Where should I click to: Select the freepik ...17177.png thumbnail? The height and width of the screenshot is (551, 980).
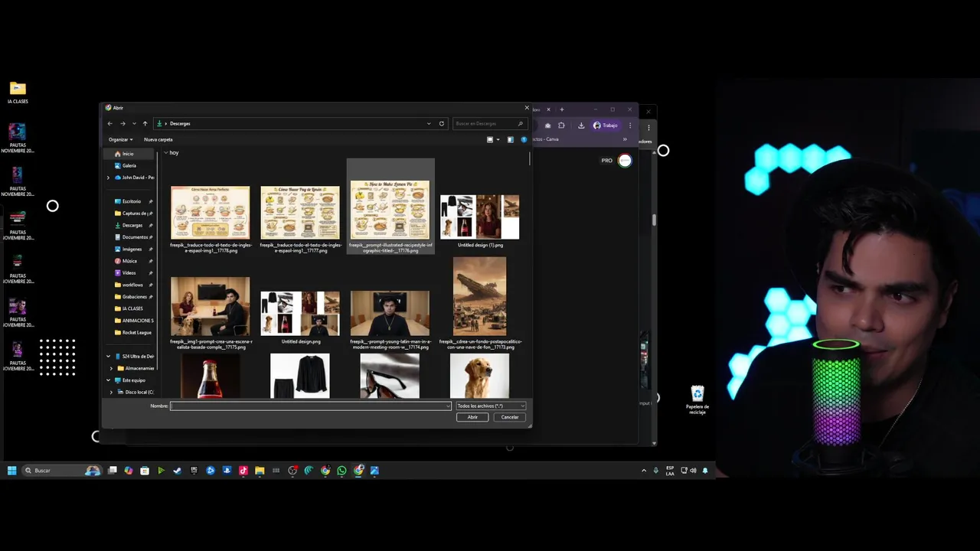(x=300, y=214)
